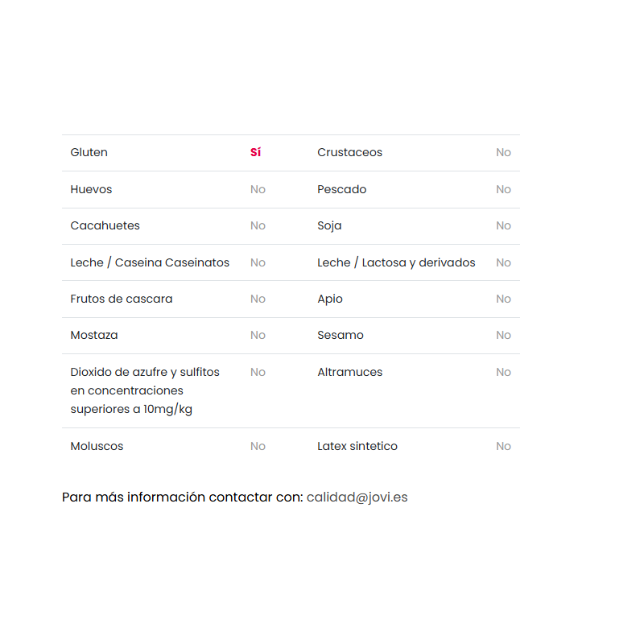Click 'Para más información contactar con:' text
Image resolution: width=644 pixels, height=644 pixels.
(182, 497)
